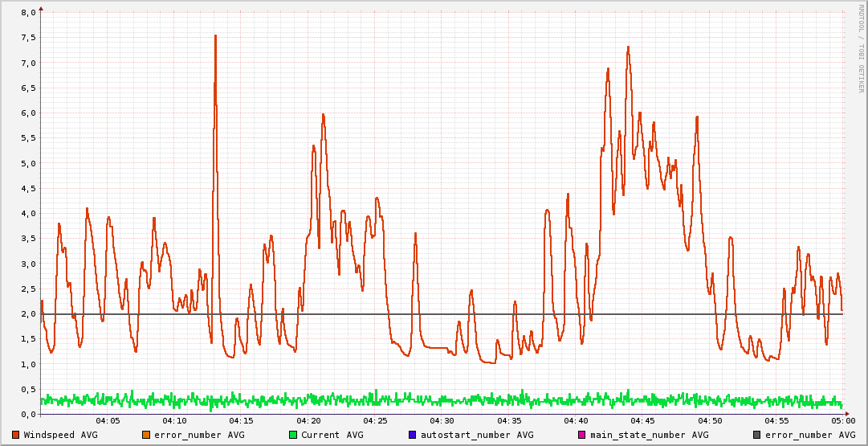868x446 pixels.
Task: Click the Current AVG legend text
Action: (x=332, y=435)
